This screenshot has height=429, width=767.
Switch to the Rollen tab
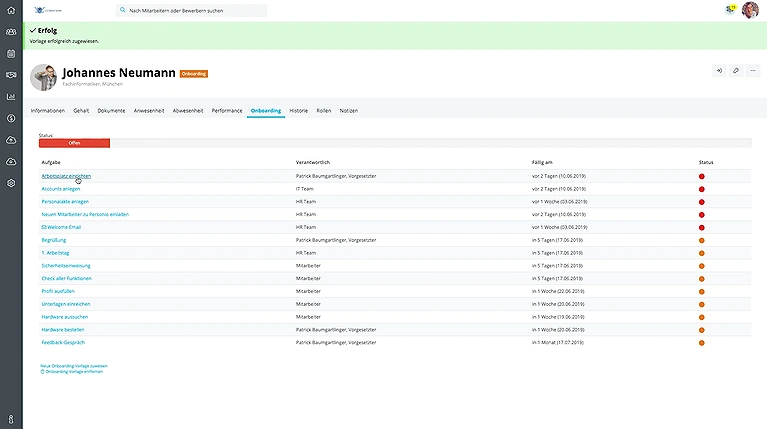click(x=323, y=111)
